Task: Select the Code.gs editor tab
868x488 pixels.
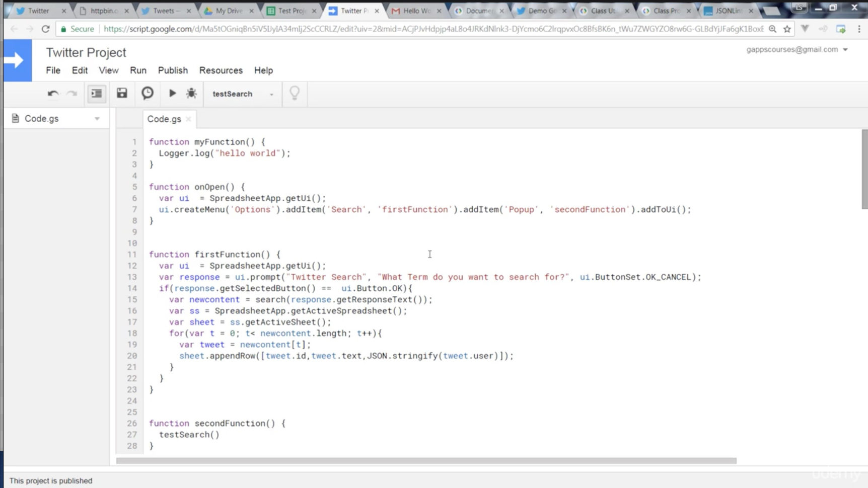Action: 164,119
